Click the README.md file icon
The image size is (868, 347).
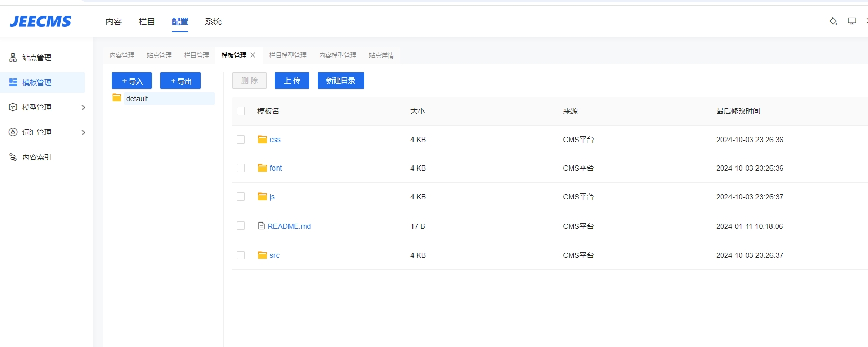(x=261, y=226)
